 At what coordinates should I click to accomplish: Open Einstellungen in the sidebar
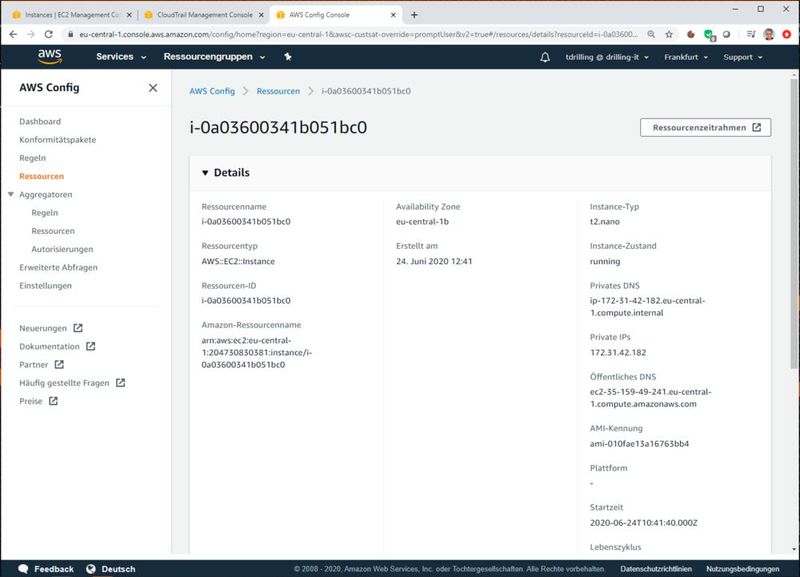[45, 286]
